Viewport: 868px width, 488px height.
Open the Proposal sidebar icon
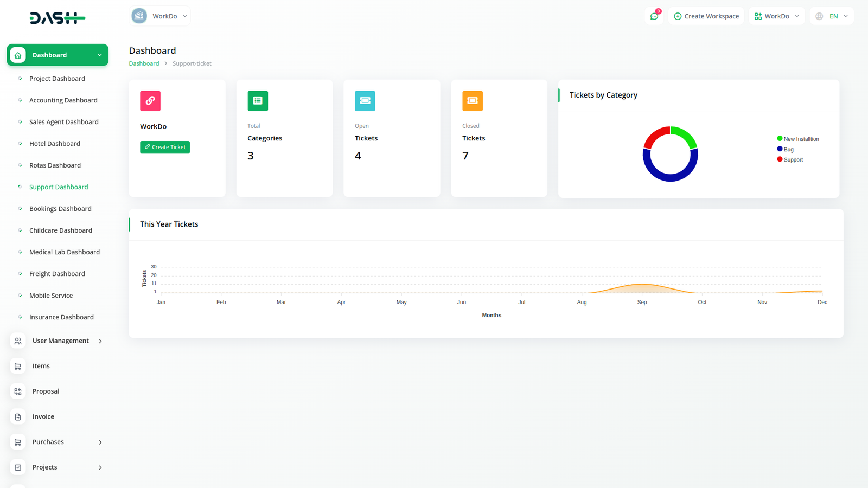point(18,391)
